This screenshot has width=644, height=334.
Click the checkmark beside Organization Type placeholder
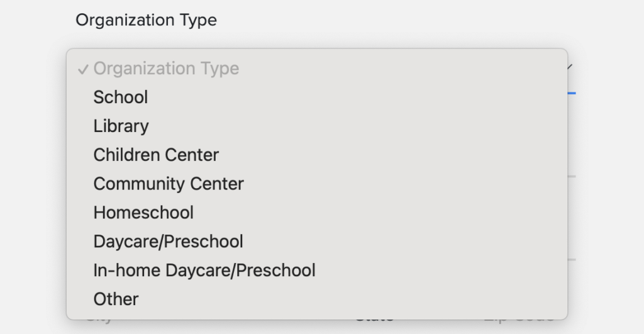coord(82,69)
